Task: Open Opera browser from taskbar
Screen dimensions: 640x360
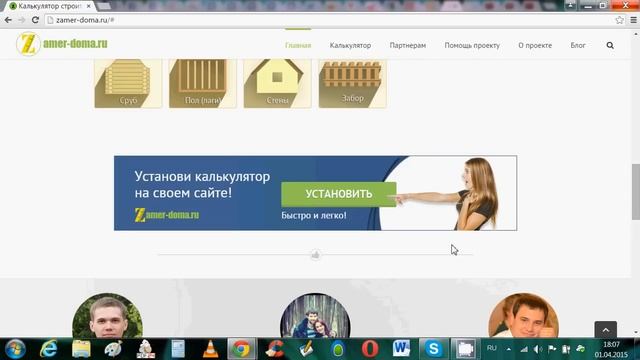Action: pos(370,349)
